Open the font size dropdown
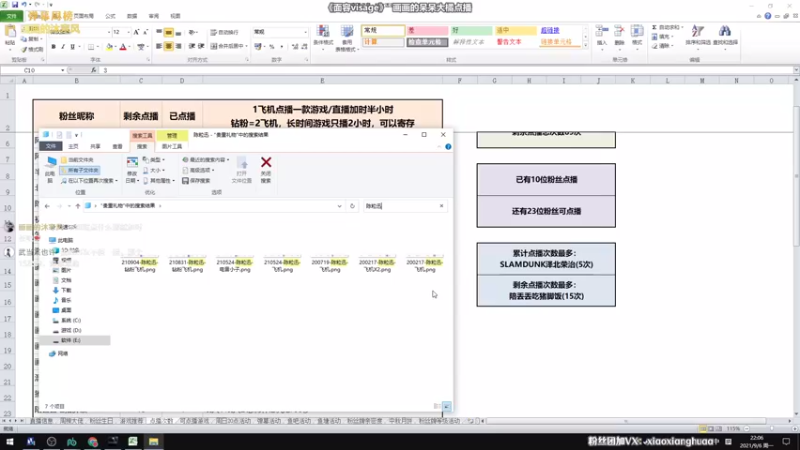 [x=128, y=32]
